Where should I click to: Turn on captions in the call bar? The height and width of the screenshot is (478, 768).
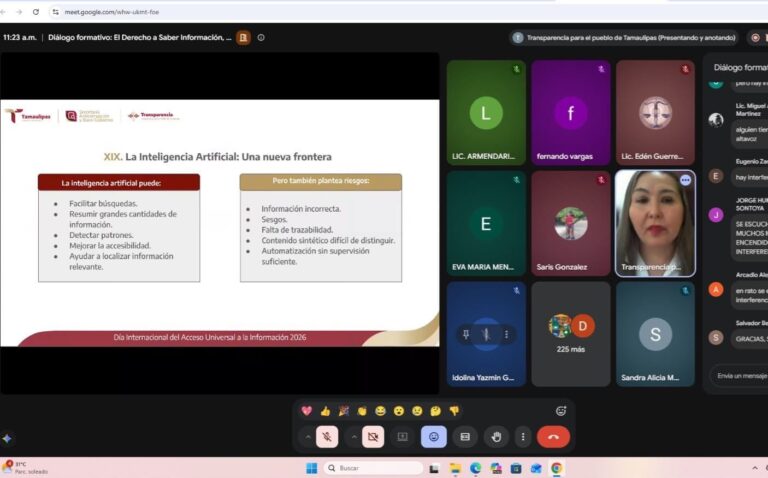click(x=465, y=436)
